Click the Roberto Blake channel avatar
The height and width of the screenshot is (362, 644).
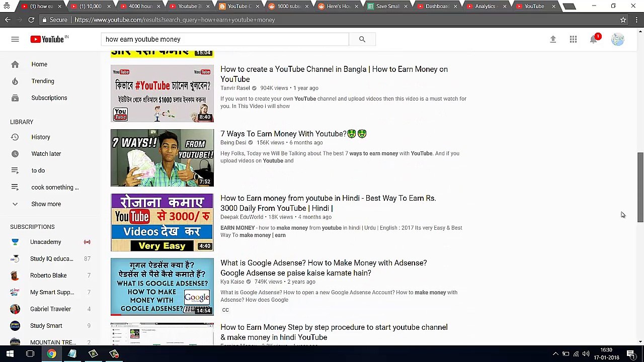coord(15,276)
